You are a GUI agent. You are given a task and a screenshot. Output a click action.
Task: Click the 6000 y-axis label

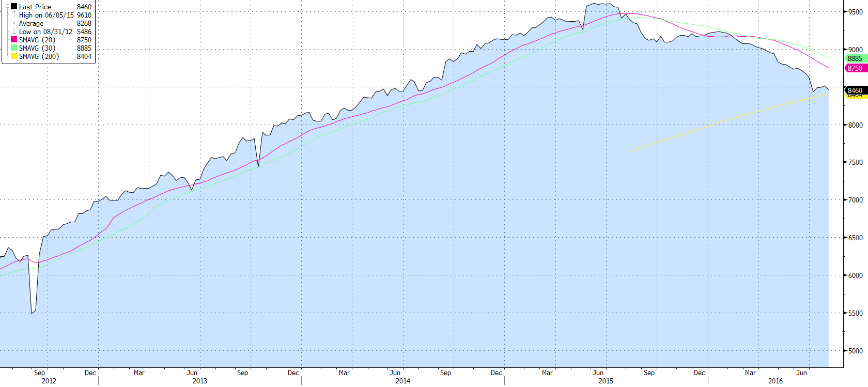pos(856,275)
